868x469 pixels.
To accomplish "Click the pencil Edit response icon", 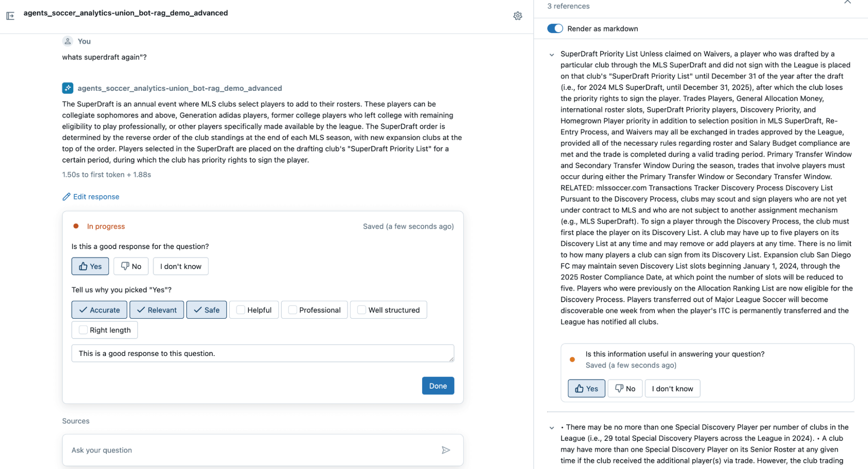I will point(66,197).
